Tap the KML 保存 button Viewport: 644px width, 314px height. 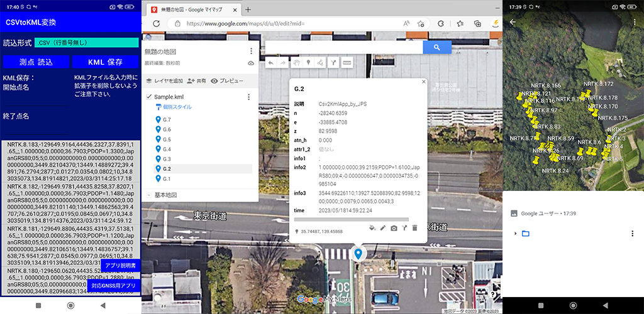click(x=106, y=62)
